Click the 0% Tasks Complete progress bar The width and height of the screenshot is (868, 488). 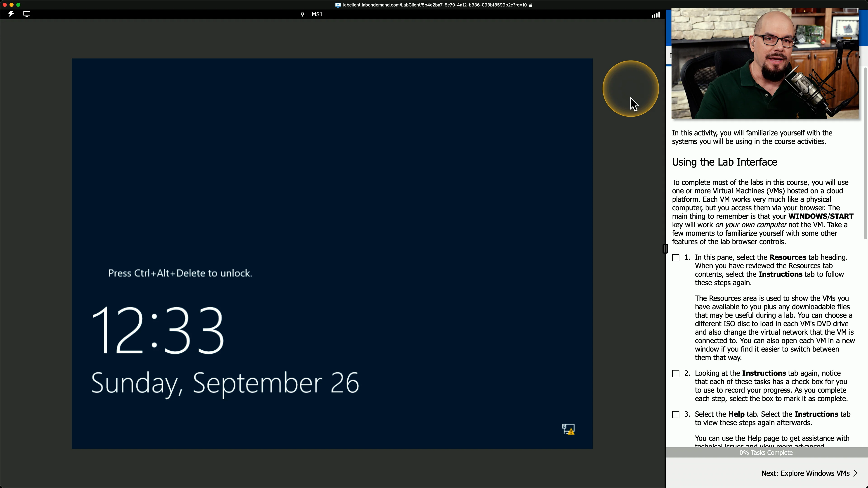[x=767, y=453]
